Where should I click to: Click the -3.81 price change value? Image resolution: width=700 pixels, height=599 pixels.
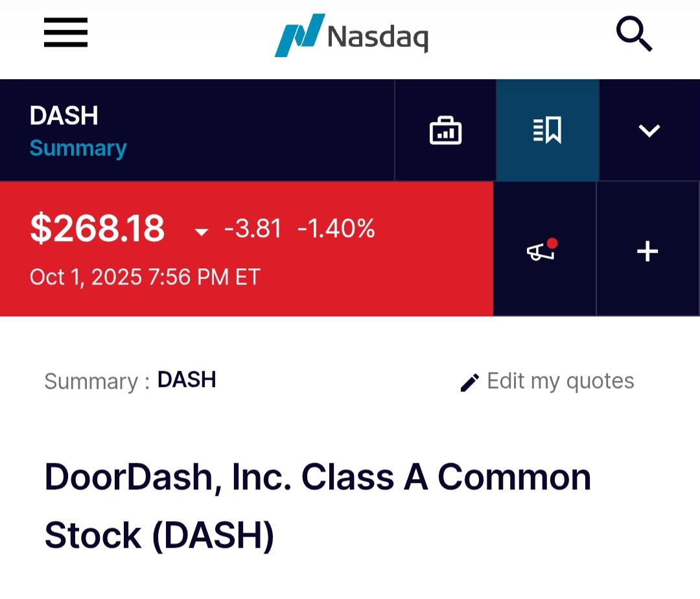(x=253, y=229)
